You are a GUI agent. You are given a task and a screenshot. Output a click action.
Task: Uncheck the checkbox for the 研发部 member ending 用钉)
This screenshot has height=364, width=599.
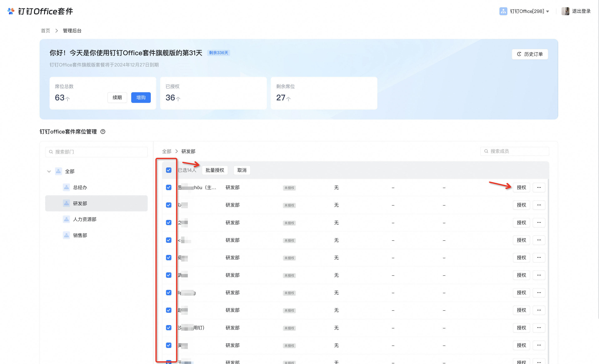point(168,328)
